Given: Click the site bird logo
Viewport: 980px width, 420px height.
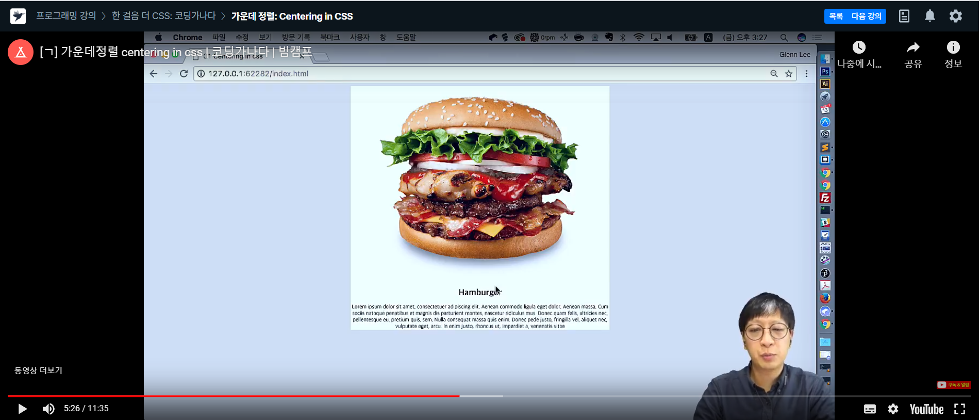Looking at the screenshot, I should coord(18,16).
